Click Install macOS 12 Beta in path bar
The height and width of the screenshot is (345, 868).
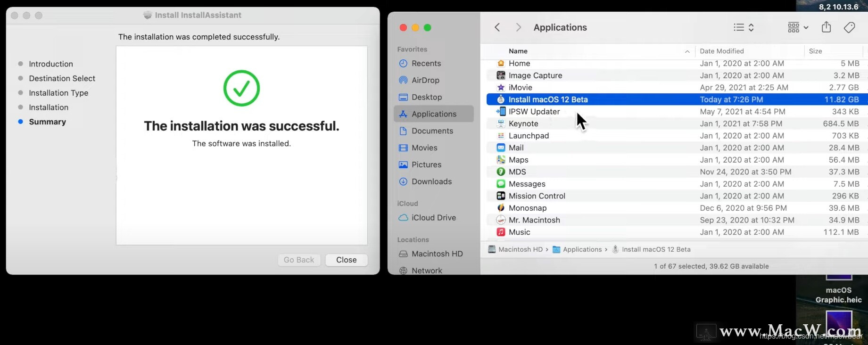tap(651, 249)
